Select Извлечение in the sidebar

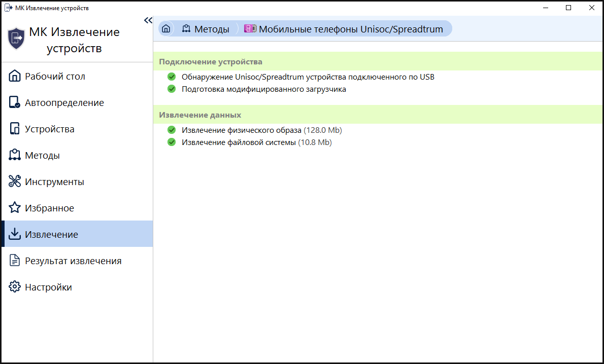(x=51, y=235)
